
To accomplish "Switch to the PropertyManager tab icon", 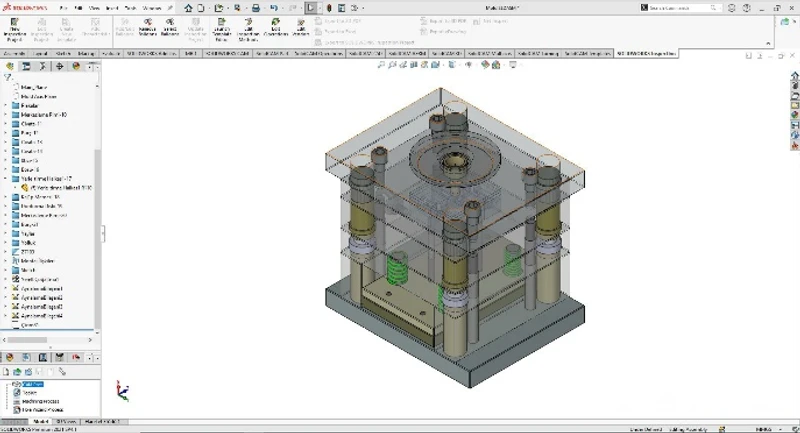I will point(26,66).
